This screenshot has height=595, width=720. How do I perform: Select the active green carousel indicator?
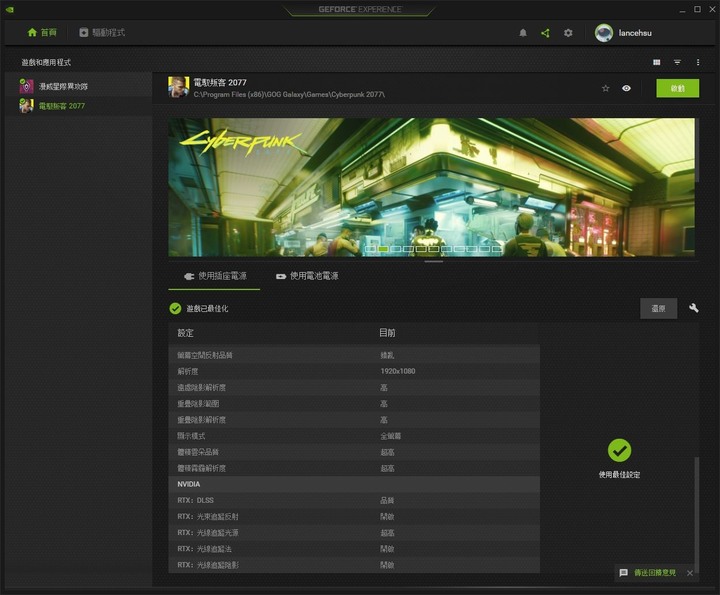click(x=383, y=249)
